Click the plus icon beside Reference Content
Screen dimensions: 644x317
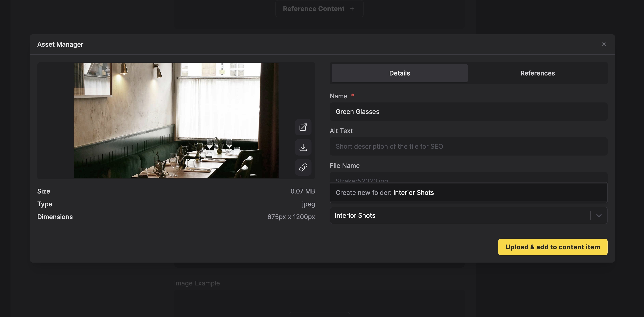pos(352,9)
